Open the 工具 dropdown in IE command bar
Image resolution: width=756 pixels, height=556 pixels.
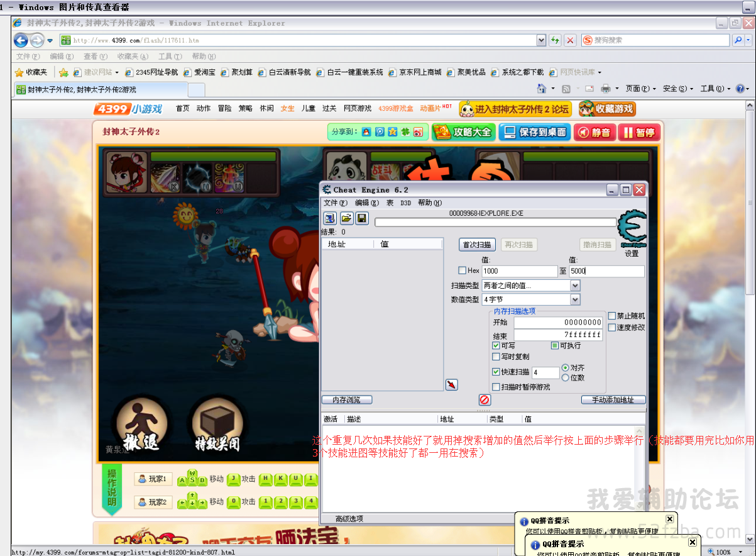click(x=716, y=89)
